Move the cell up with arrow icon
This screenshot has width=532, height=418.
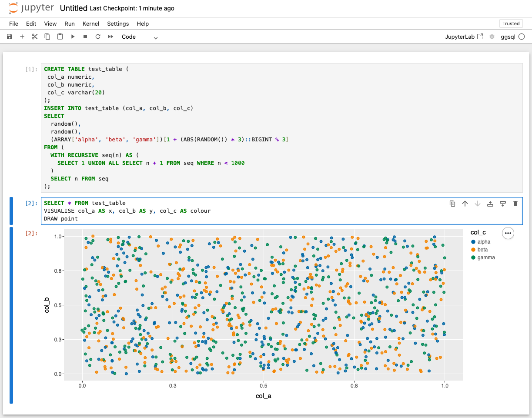tap(465, 204)
